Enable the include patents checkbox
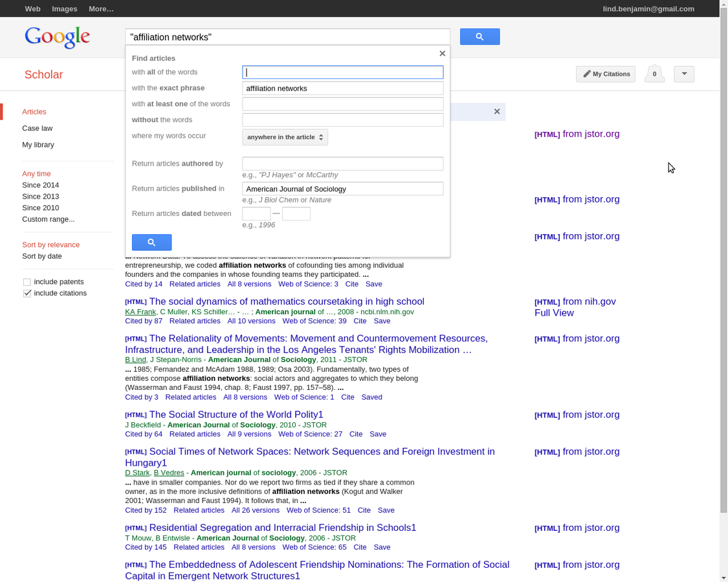728x582 pixels. [27, 282]
